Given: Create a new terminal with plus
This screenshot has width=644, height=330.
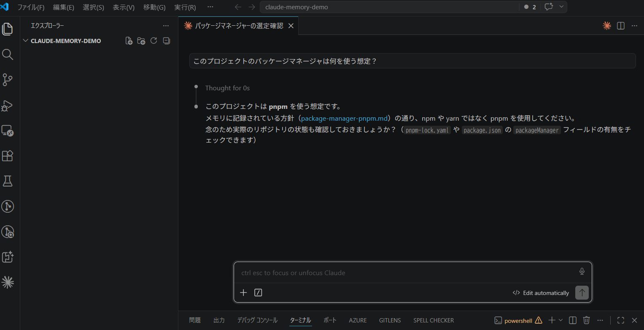Looking at the screenshot, I should click(x=552, y=320).
